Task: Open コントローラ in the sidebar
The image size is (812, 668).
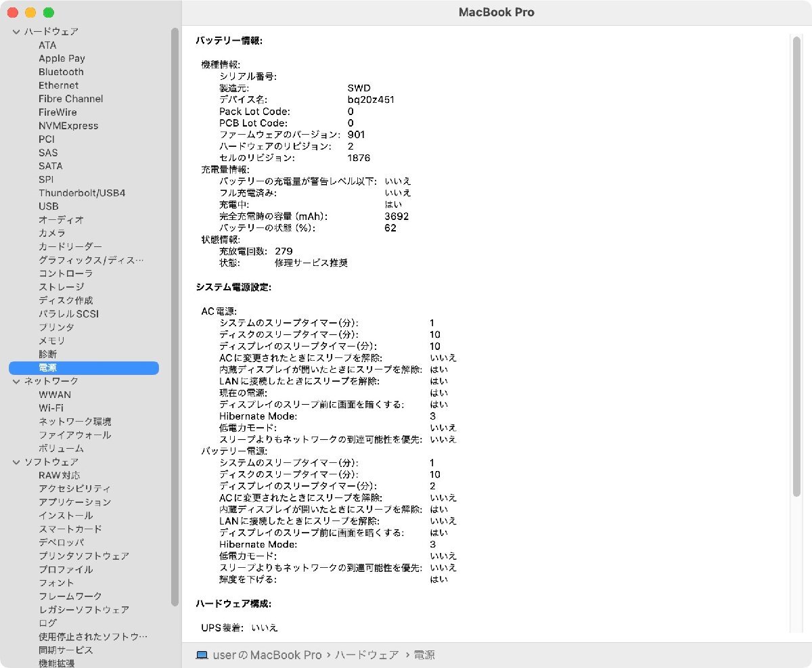Action: [x=66, y=273]
